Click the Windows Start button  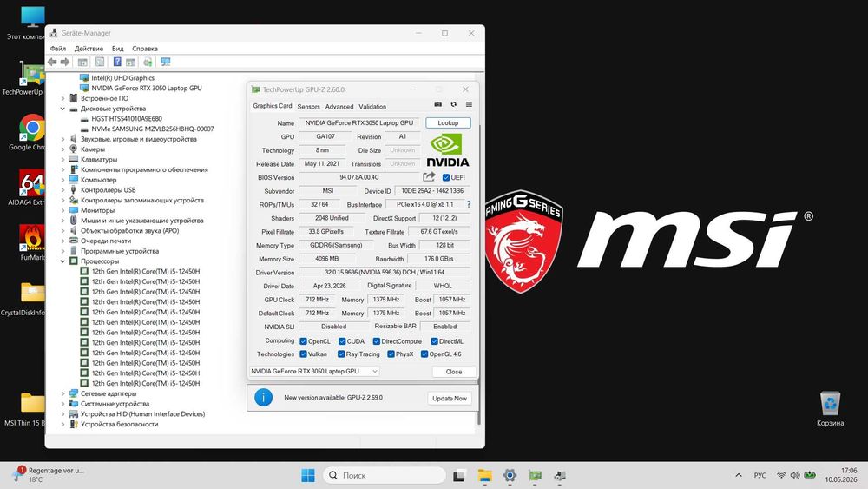308,475
